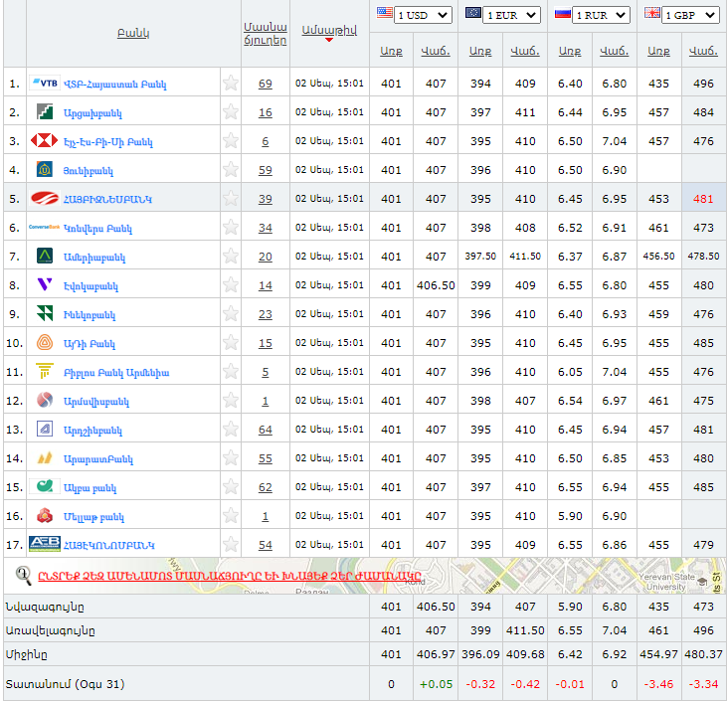Sort by GBP Վաճ. sell column
This screenshot has width=728, height=701.
tap(703, 51)
